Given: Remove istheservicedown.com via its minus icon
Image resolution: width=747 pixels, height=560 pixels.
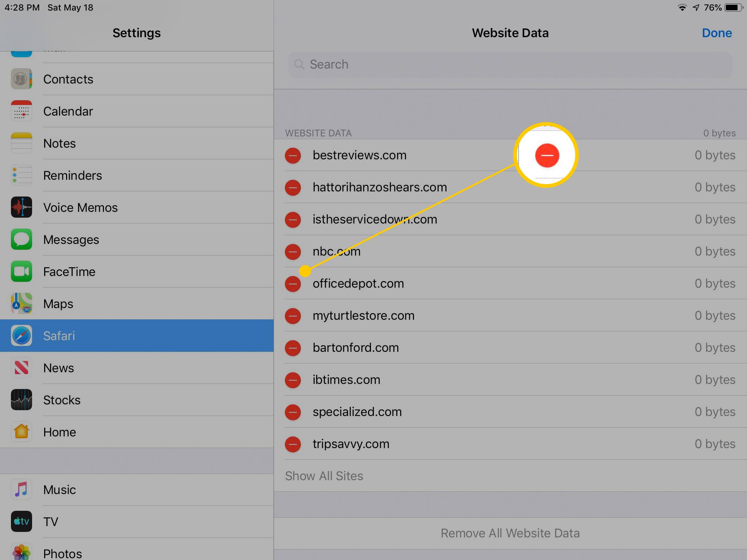Looking at the screenshot, I should (x=293, y=220).
